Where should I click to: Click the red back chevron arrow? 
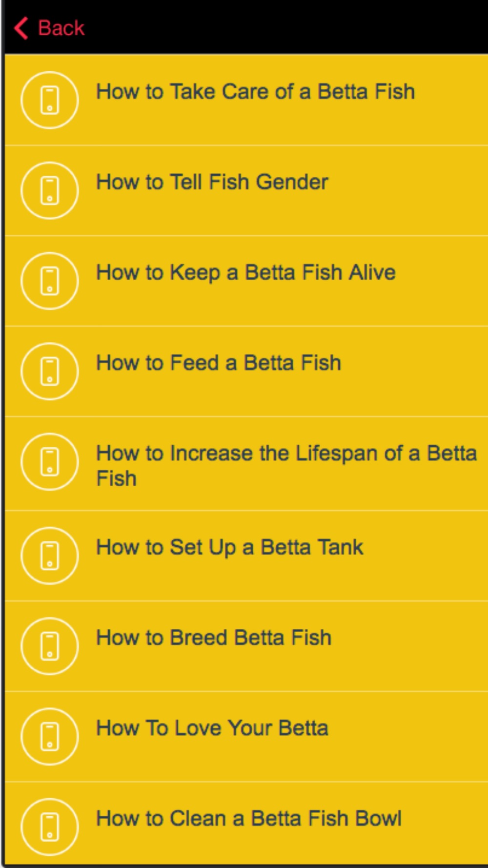tap(21, 28)
